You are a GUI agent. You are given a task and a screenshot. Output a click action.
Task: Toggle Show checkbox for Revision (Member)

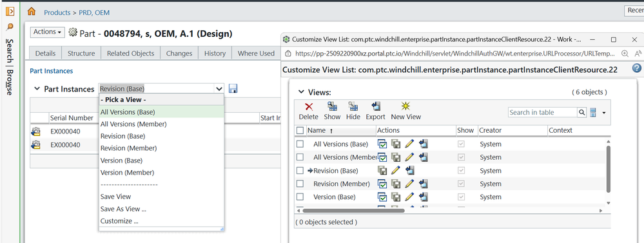(462, 184)
